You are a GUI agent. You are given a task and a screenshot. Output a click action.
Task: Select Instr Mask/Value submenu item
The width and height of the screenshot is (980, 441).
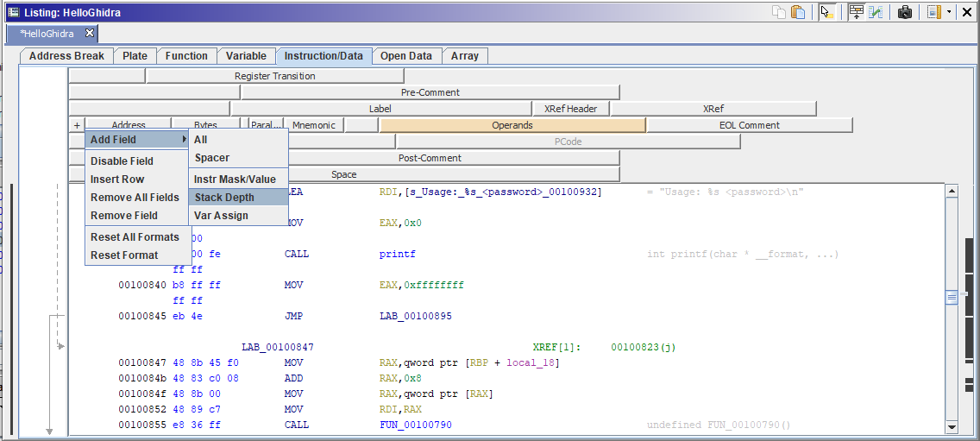pyautogui.click(x=238, y=179)
